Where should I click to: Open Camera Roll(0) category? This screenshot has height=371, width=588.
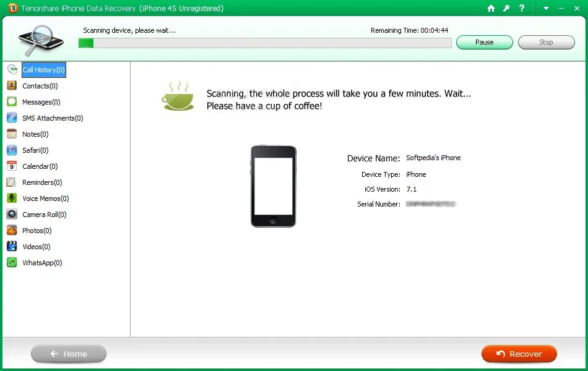[44, 215]
